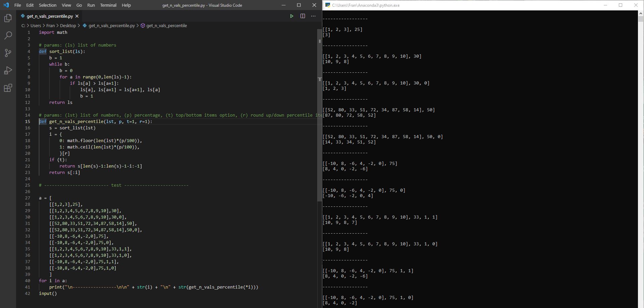Viewport: 644px width, 308px height.
Task: Click the 'import math' line
Action: 53,32
